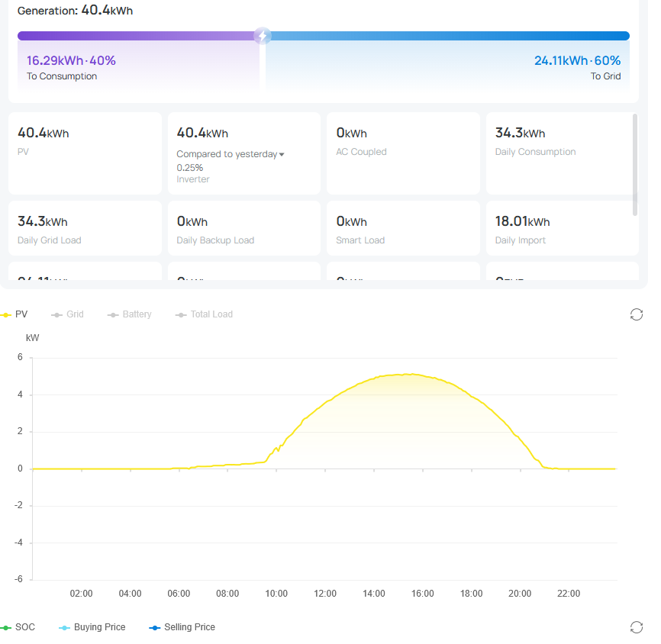Refresh the PV power chart
The height and width of the screenshot is (644, 661).
point(636,314)
